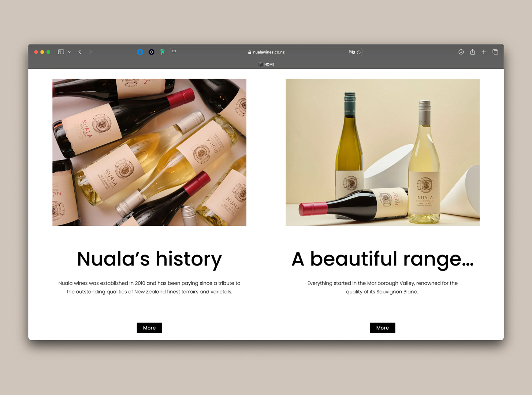This screenshot has height=395, width=532.
Task: Open the share menu
Action: pos(473,52)
